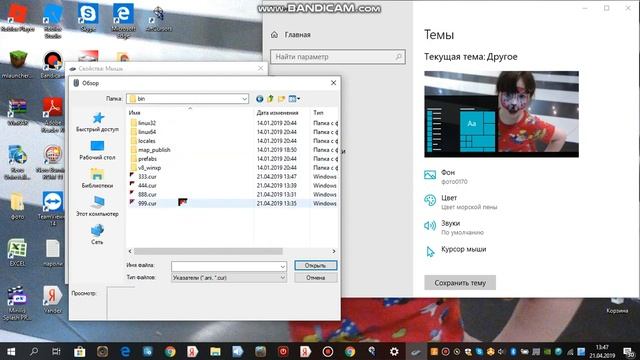640x360 pixels.
Task: Select Рабочий стол in the places bar
Action: coord(98,150)
